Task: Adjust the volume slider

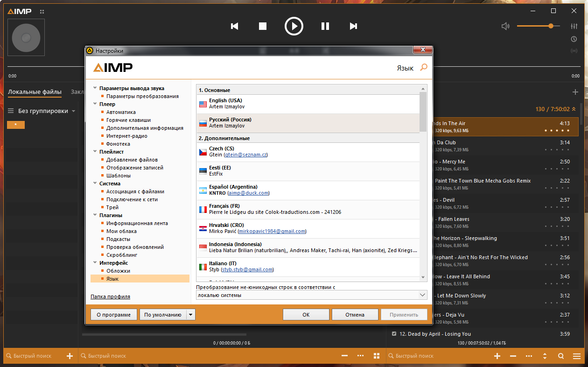Action: [538, 26]
